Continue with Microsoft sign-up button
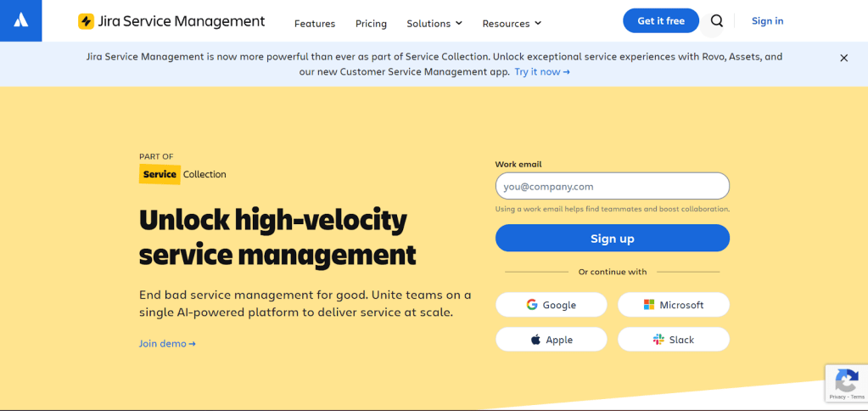868x411 pixels. (673, 305)
